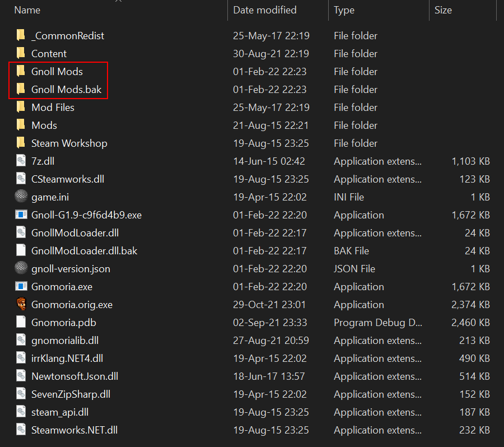The height and width of the screenshot is (447, 504).
Task: Click the BAK File type cell
Action: tap(351, 251)
